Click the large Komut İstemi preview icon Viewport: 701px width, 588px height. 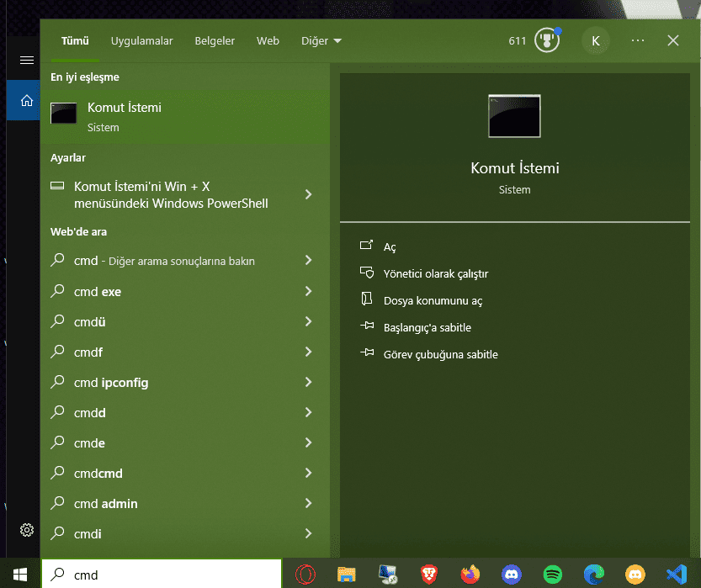(x=514, y=116)
